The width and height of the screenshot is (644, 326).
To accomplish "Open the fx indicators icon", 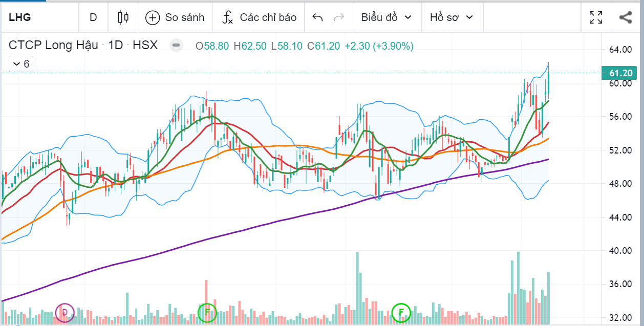I will (227, 17).
